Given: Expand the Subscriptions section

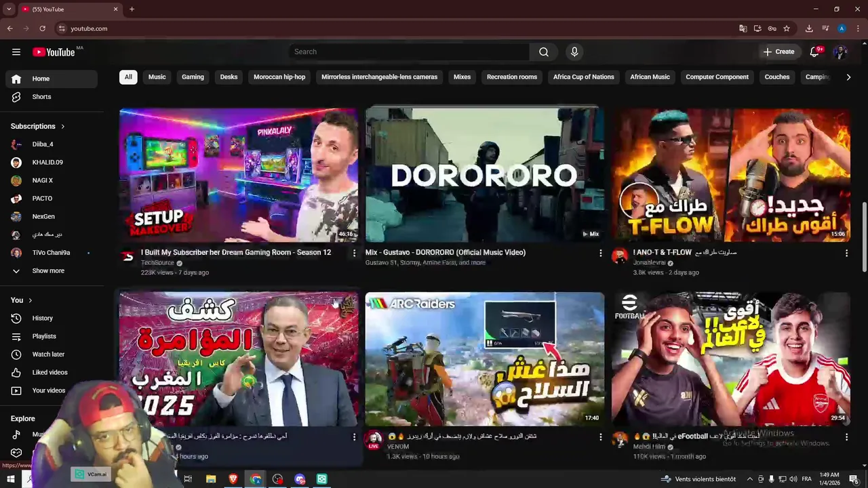Looking at the screenshot, I should (38, 126).
